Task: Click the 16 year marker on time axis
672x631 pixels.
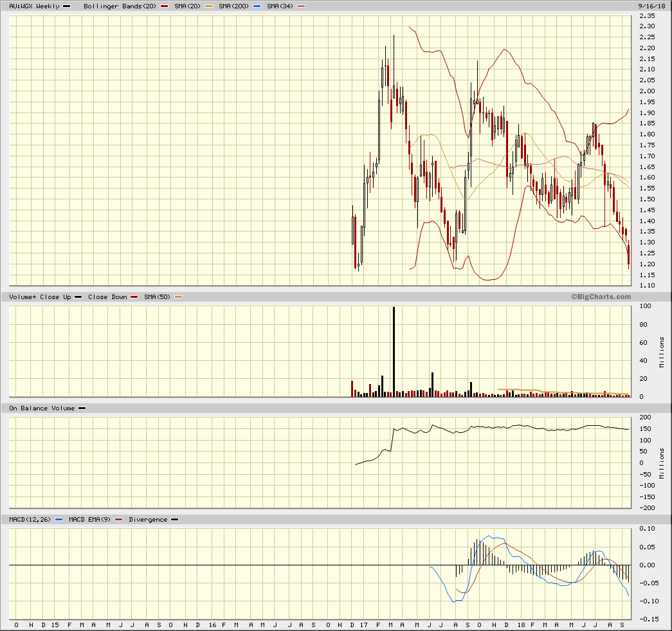Action: [213, 625]
